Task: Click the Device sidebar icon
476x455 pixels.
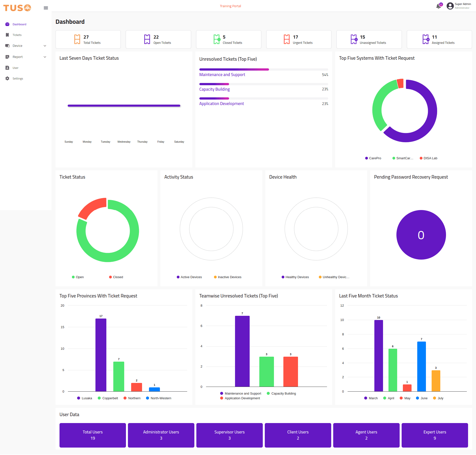Action: tap(7, 46)
